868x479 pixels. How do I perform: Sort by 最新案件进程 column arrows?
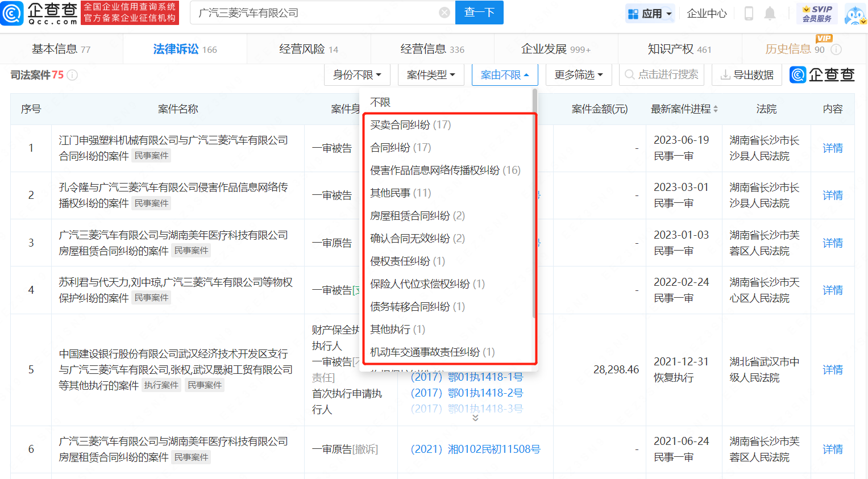[x=716, y=109]
